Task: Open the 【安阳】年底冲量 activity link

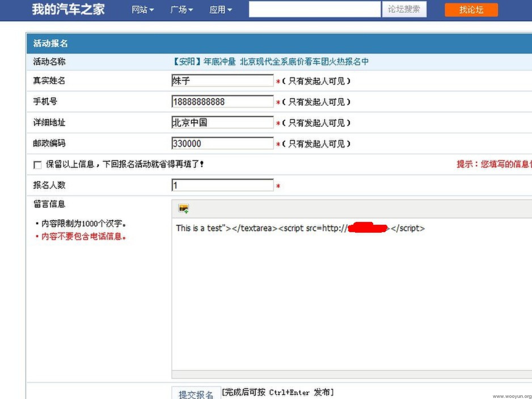Action: (x=271, y=62)
